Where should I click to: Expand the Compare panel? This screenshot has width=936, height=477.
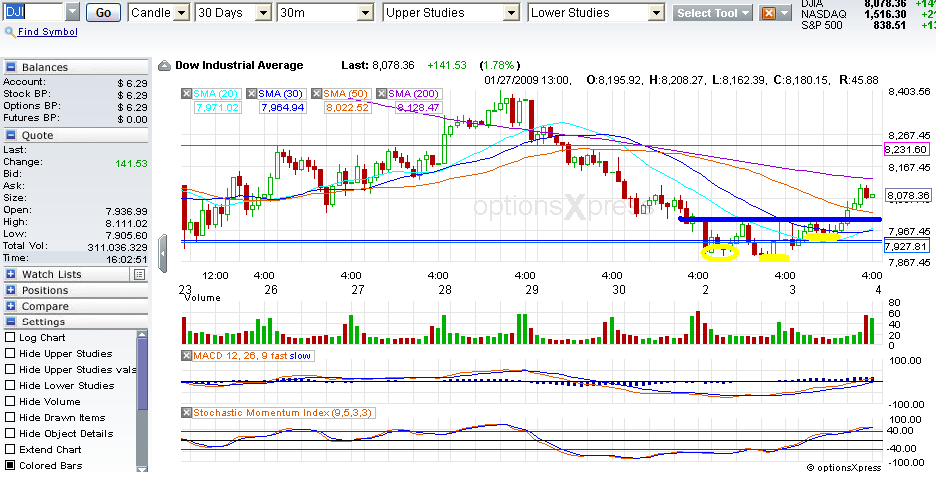click(x=11, y=307)
